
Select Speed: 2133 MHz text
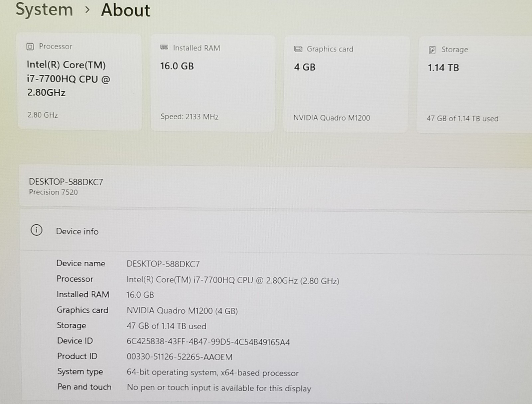190,117
